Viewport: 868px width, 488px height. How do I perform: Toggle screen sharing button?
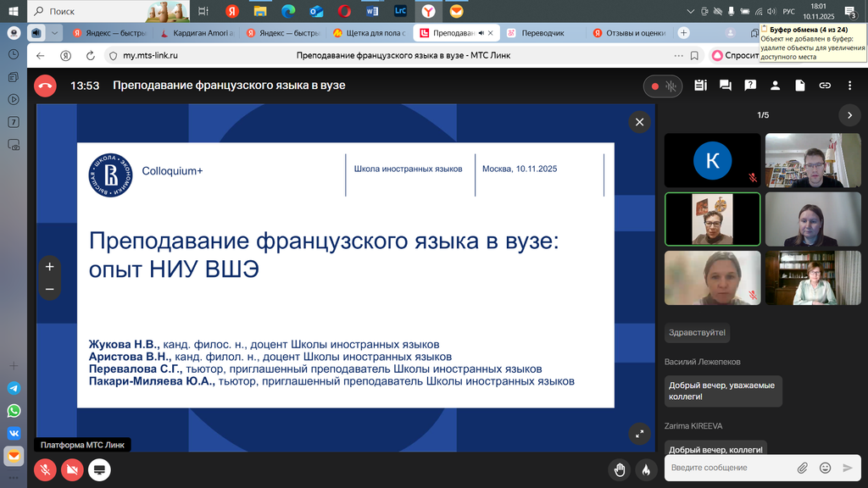coord(99,469)
